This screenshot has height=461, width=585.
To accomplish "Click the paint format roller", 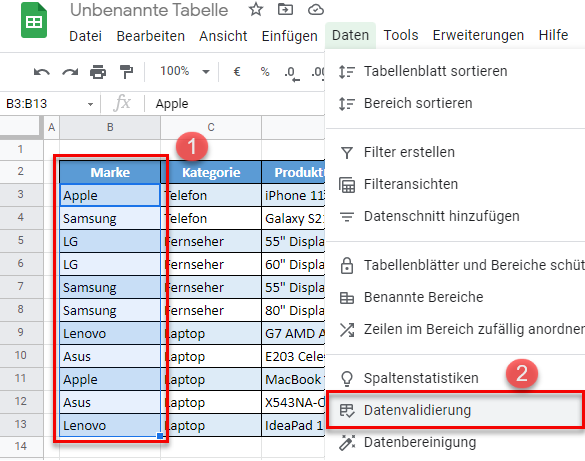I will point(126,72).
